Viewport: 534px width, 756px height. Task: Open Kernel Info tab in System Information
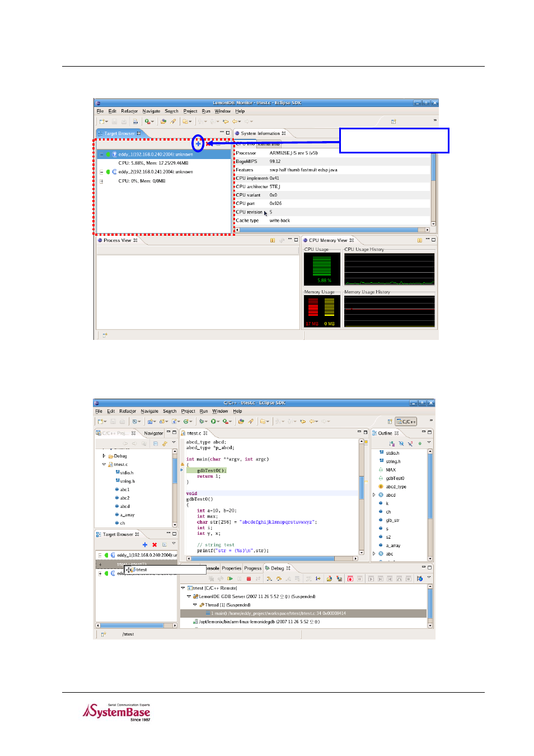tap(268, 144)
